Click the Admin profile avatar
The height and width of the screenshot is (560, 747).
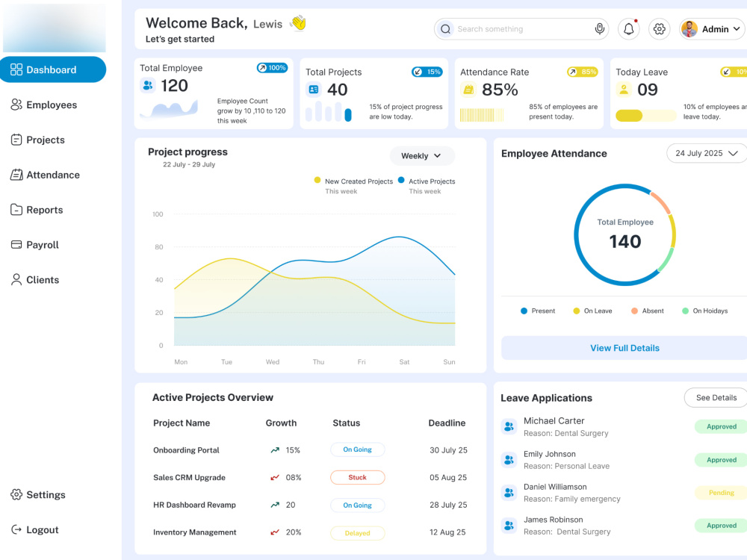coord(689,29)
